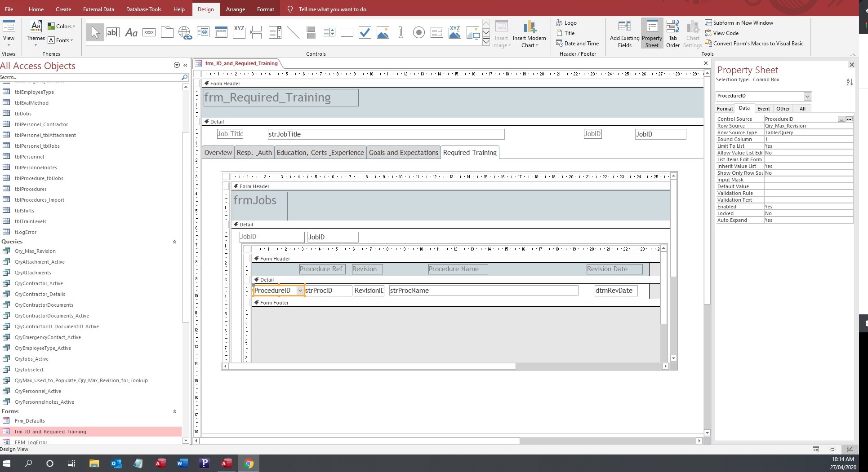Select the Tab Control tool

(167, 32)
